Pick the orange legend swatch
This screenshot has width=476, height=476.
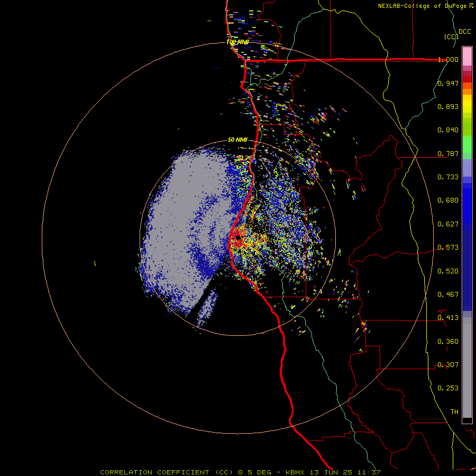(467, 91)
